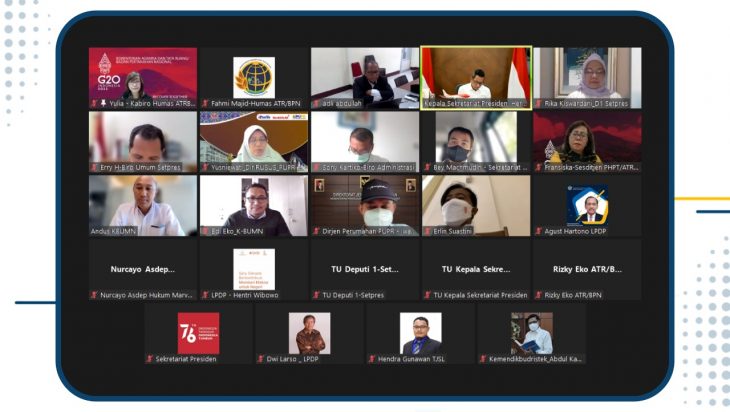Click muted mic icon beside Hendra Gunawan TJSL
730x412 pixels.
372,358
